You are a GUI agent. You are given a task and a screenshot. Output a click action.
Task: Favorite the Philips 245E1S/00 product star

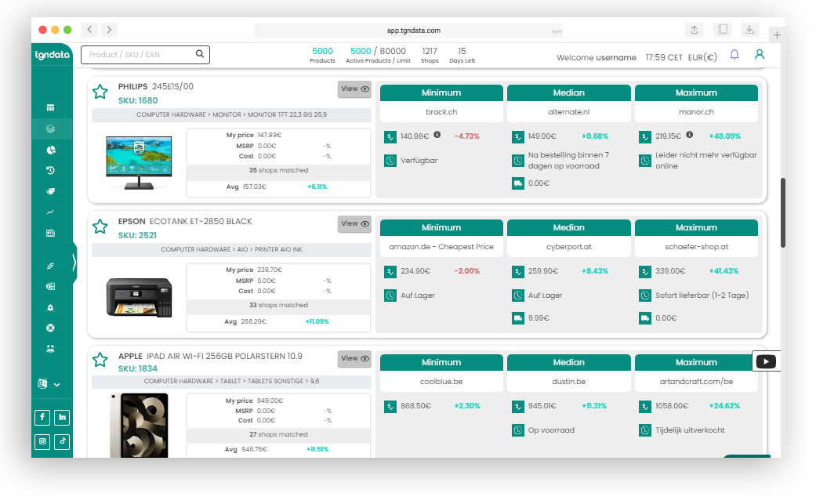[100, 92]
